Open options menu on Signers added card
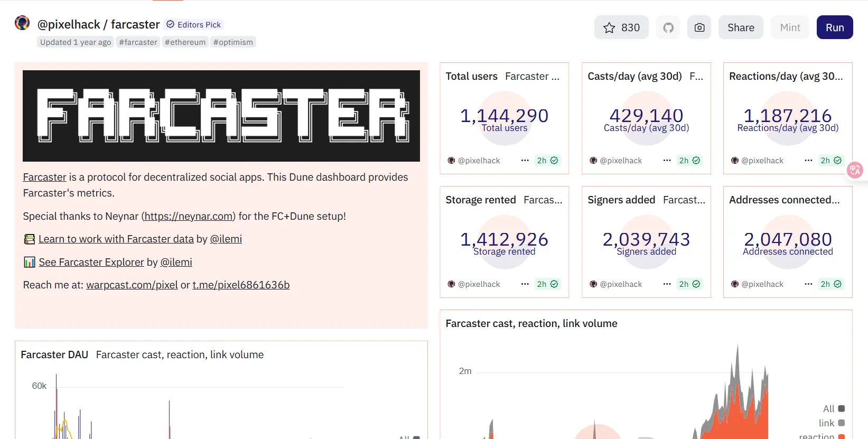 tap(667, 284)
